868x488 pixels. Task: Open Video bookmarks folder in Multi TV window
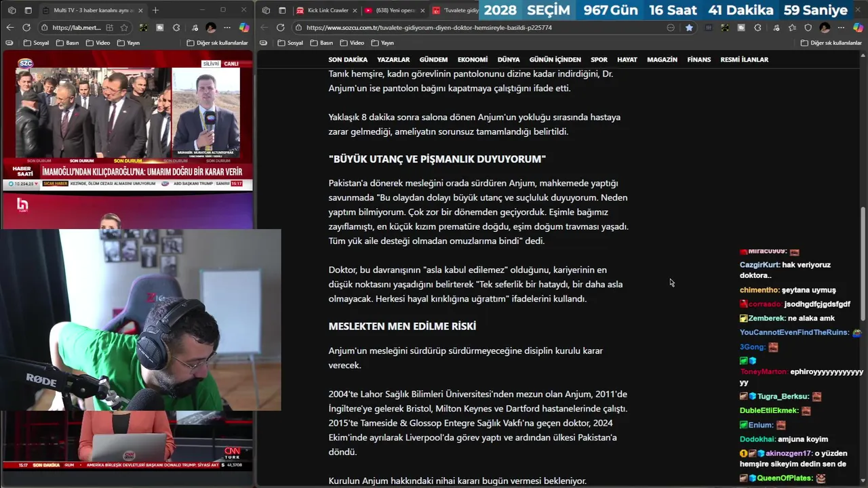click(x=98, y=43)
